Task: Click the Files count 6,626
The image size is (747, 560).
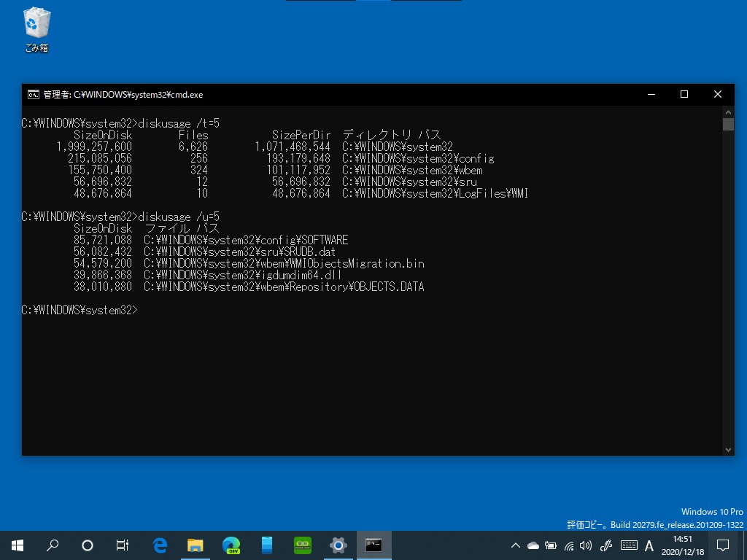Action: coord(193,147)
